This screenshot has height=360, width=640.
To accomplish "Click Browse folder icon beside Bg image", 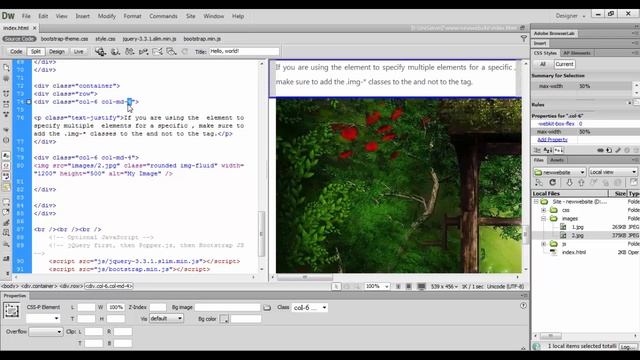I will [x=267, y=308].
